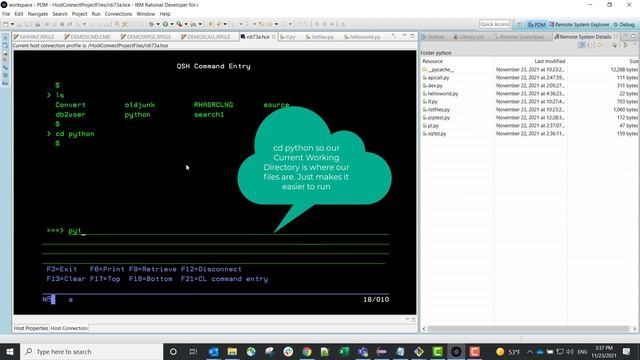
Task: Open Cortana from the taskbar
Action: 173,351
